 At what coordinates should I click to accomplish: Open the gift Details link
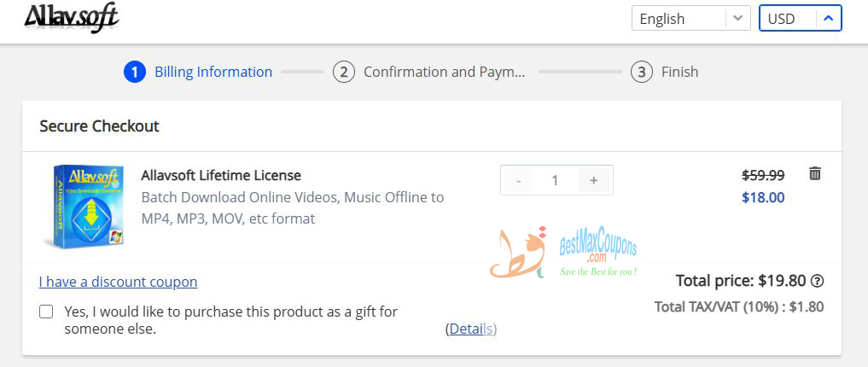coord(471,329)
